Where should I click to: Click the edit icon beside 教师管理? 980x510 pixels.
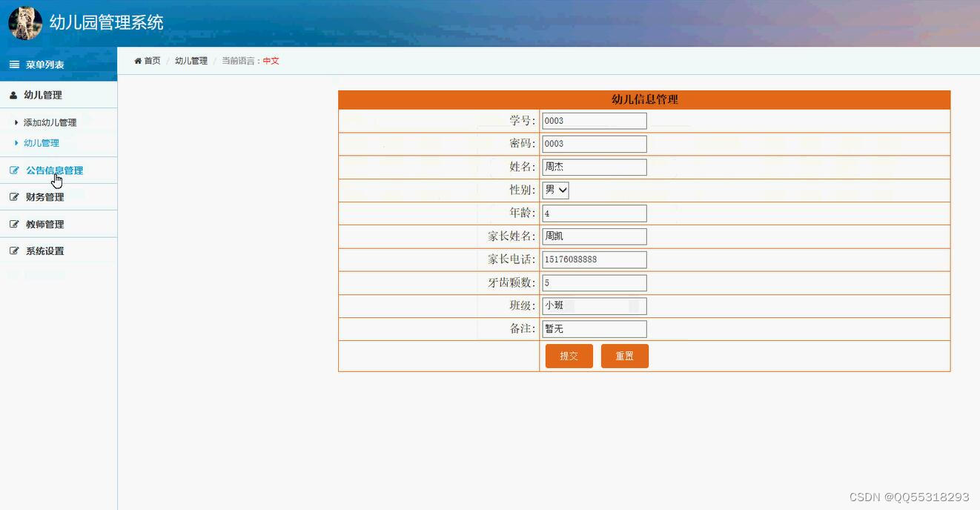click(x=14, y=224)
